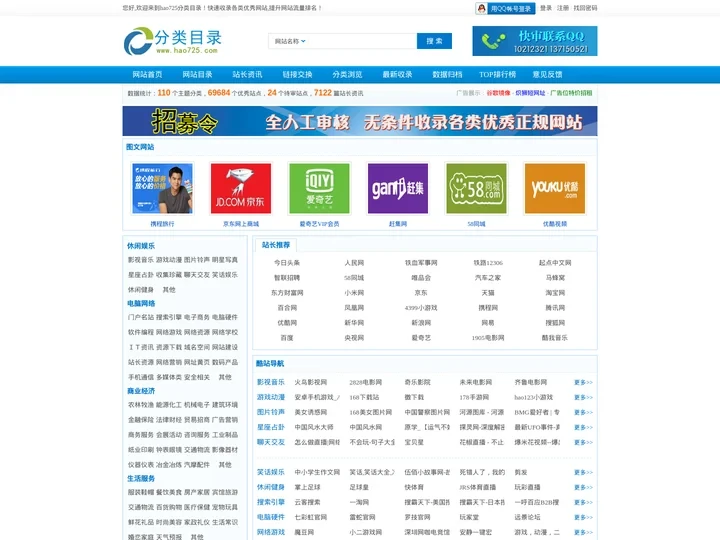The image size is (720, 540).
Task: Open 最新收录 in navigation bar
Action: click(398, 74)
